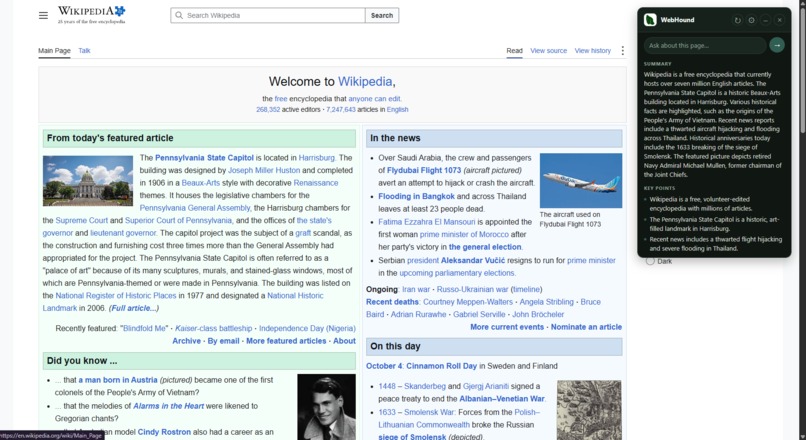Open the Joseph Miller Huston link
The image size is (806, 440).
coord(264,170)
